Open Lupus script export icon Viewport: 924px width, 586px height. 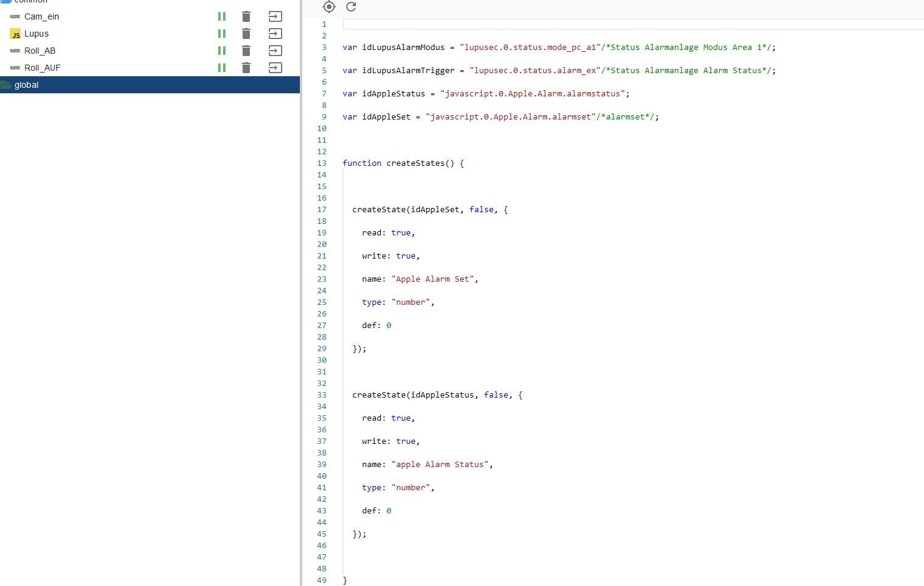point(275,34)
